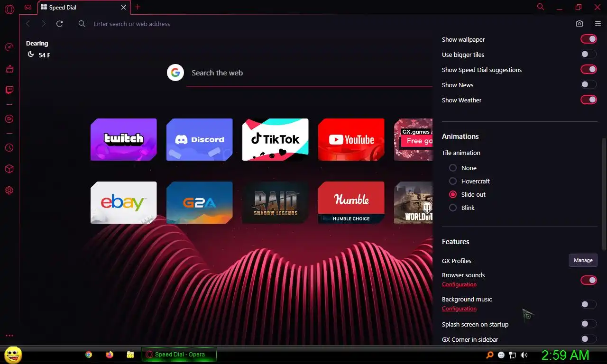The image size is (607, 364).
Task: Open the smiley start menu button
Action: (13, 355)
